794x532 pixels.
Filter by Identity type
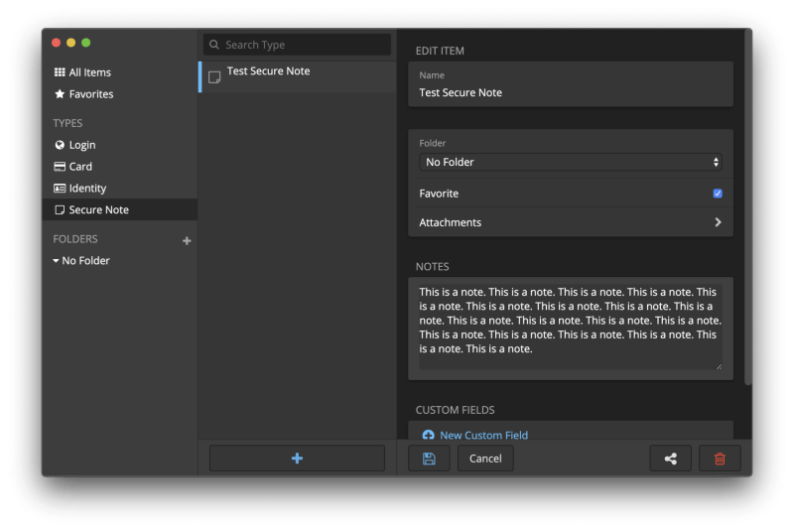pos(80,189)
